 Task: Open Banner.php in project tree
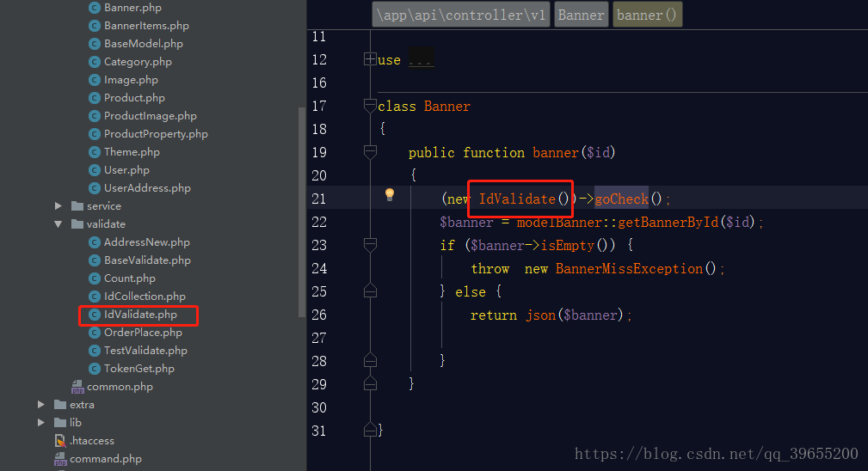tap(132, 8)
